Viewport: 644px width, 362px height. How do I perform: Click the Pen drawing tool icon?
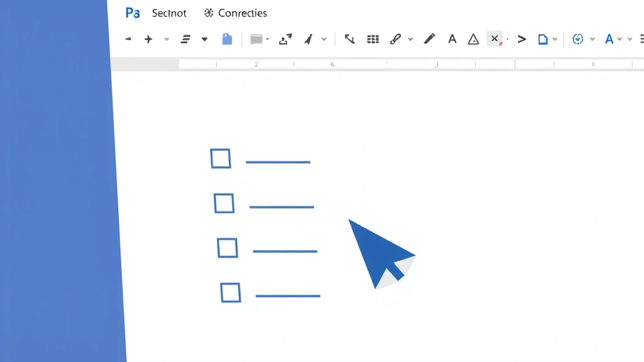[430, 38]
